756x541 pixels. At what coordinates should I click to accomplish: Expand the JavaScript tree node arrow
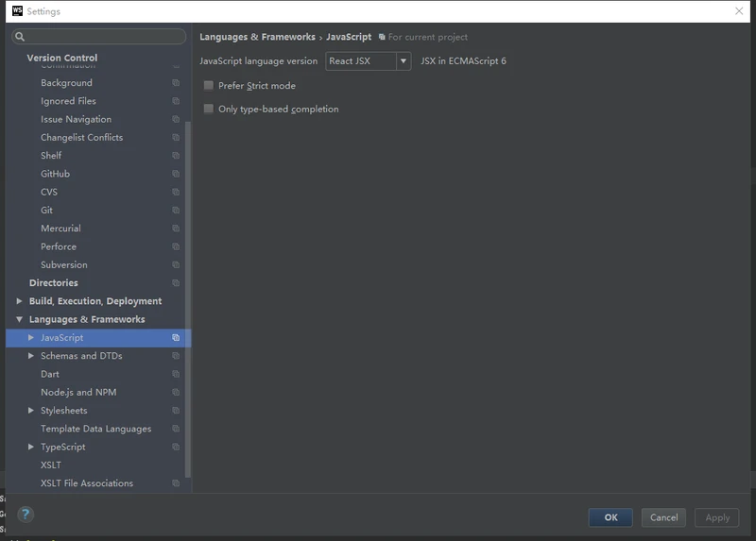(x=31, y=338)
